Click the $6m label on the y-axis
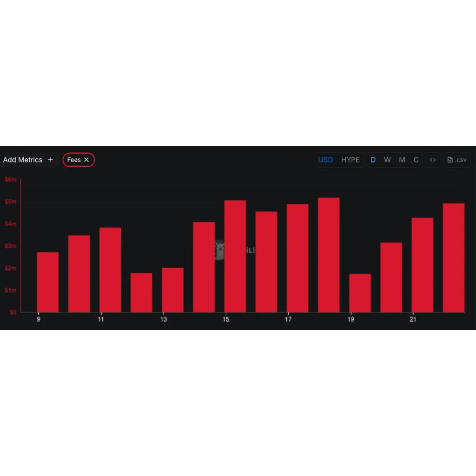This screenshot has width=476, height=476. 11,179
